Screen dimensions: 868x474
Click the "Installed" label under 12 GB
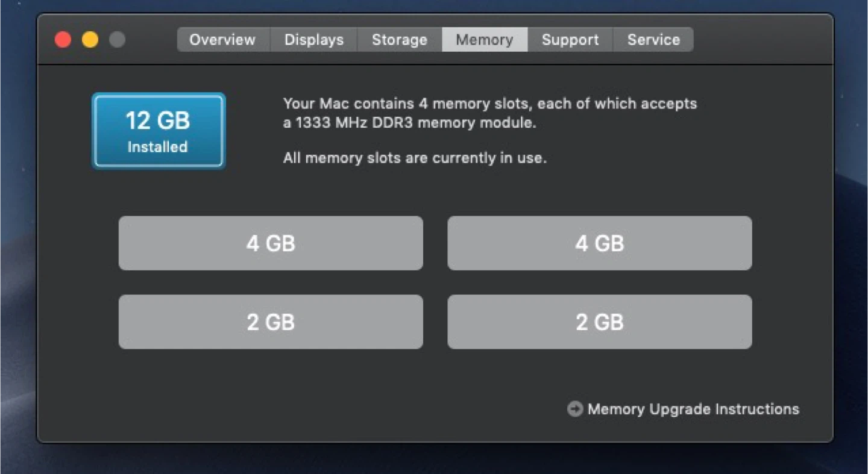[x=157, y=147]
